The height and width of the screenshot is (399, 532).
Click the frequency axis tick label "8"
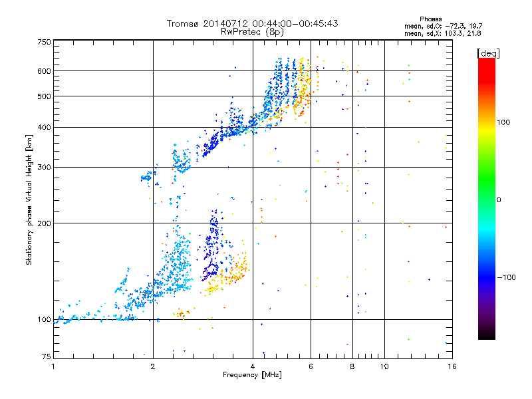coord(352,366)
